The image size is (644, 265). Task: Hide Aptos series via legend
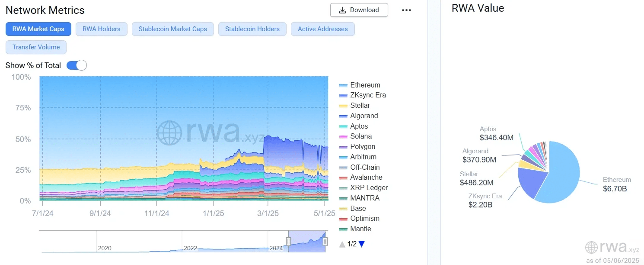(354, 126)
